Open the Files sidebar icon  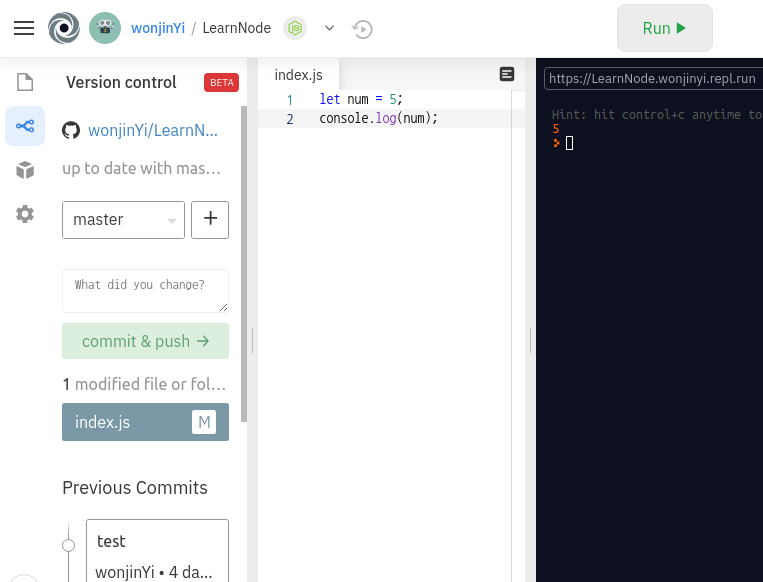(25, 82)
